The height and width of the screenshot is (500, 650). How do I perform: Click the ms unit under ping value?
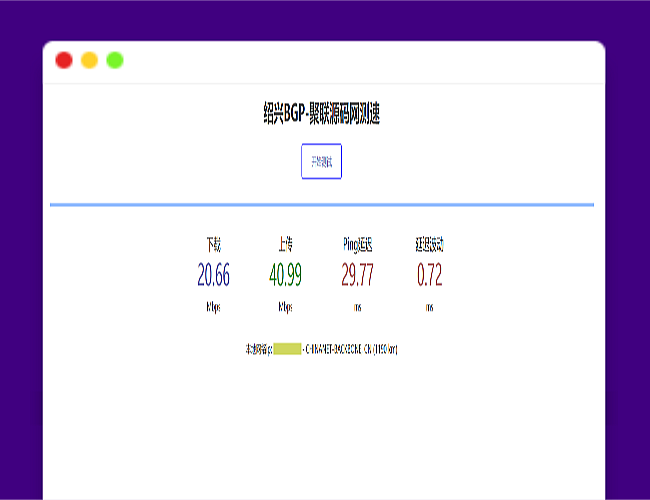coord(357,307)
